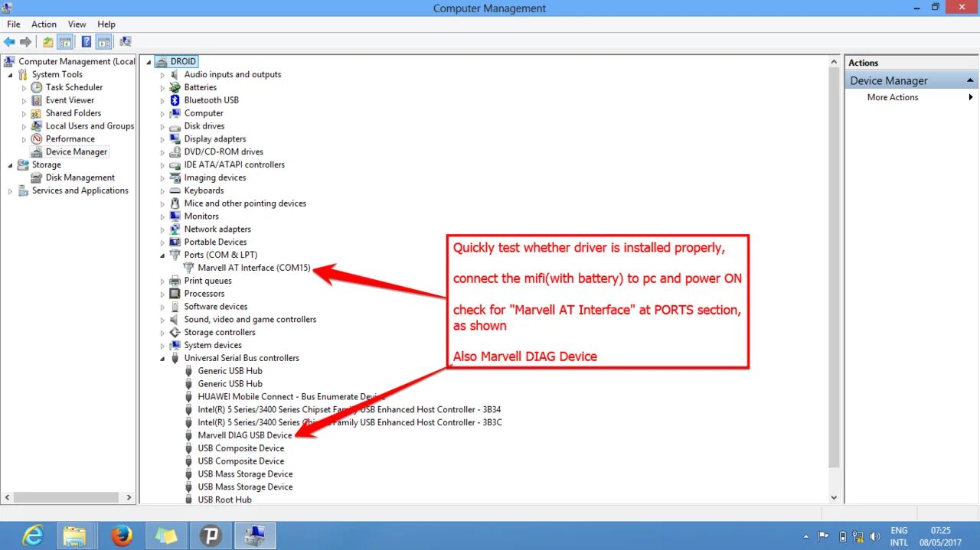
Task: Select the Bluetooth USB icon
Action: click(x=175, y=100)
